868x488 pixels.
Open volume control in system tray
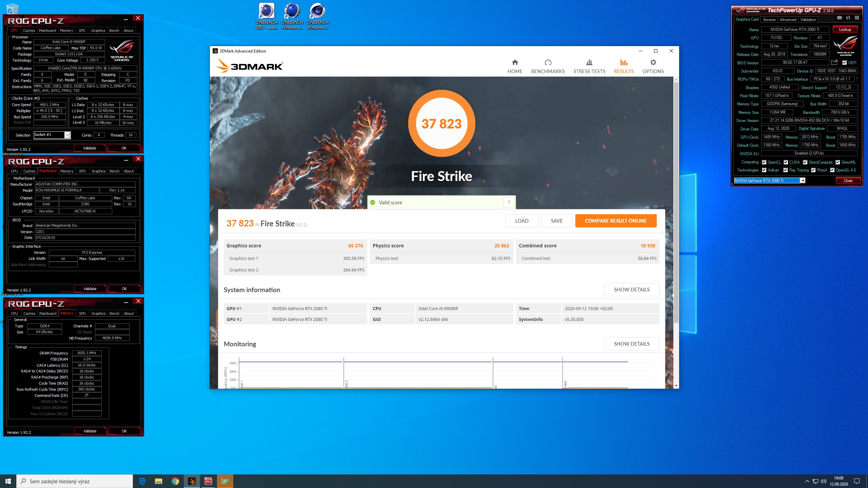(824, 481)
